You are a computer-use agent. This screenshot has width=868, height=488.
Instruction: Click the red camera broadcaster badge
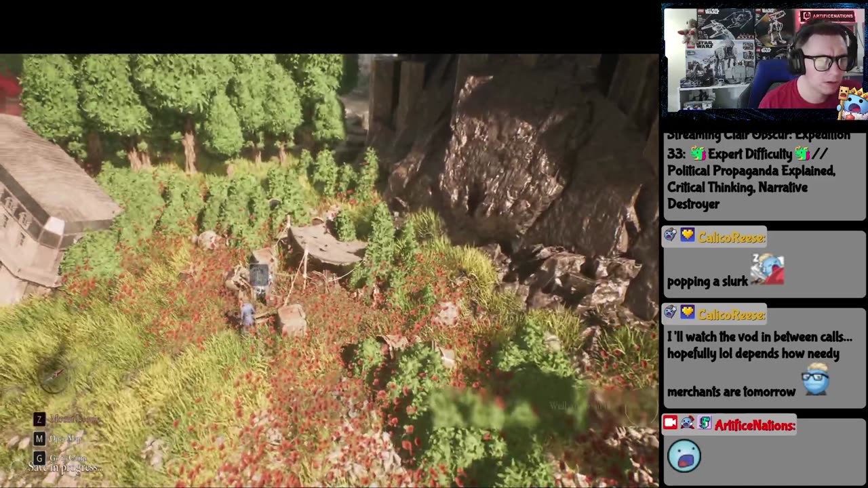pos(671,424)
